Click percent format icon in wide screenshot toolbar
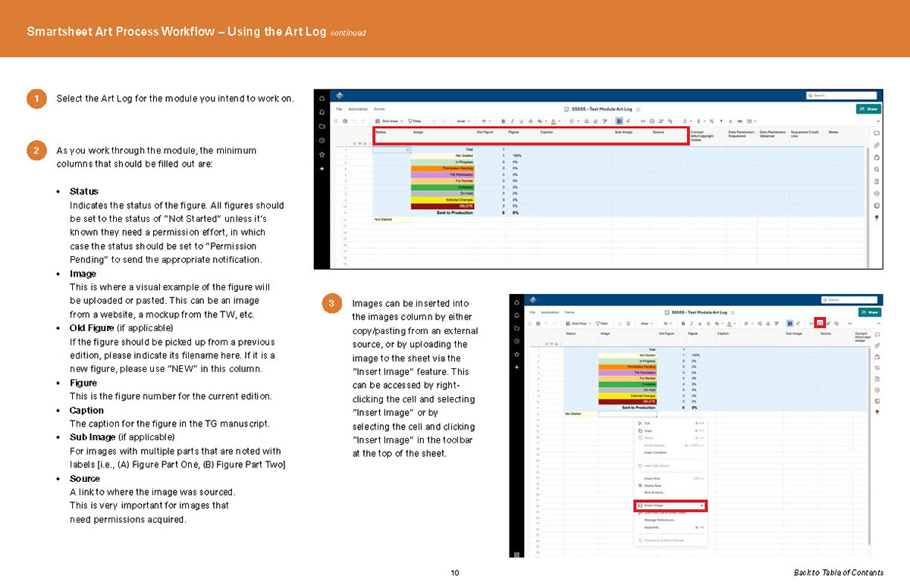The image size is (910, 588). pyautogui.click(x=711, y=121)
